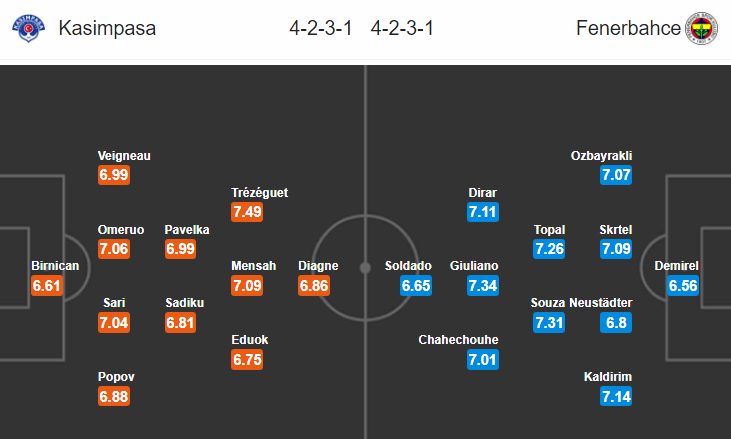Select Giuliano's 7.34 rating badge
Viewport: 731px width, 439px height.
[483, 286]
